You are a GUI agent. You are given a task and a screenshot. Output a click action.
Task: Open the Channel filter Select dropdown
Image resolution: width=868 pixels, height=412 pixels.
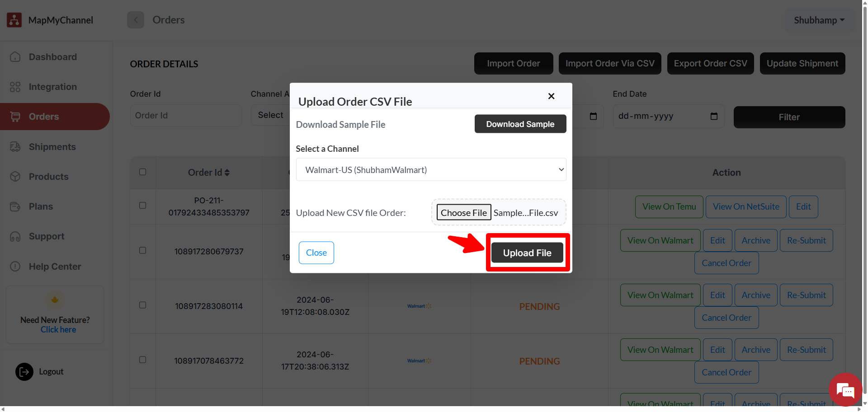[x=270, y=116]
